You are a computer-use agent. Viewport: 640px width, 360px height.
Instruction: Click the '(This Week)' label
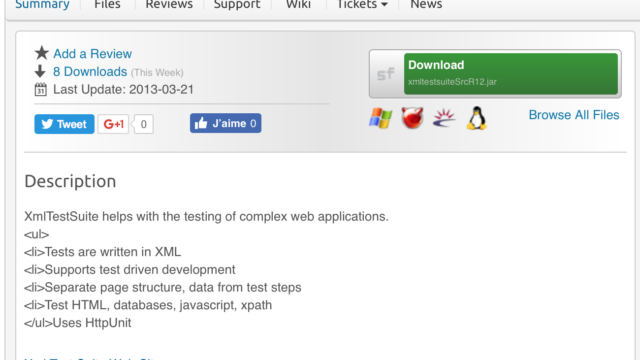coord(157,73)
